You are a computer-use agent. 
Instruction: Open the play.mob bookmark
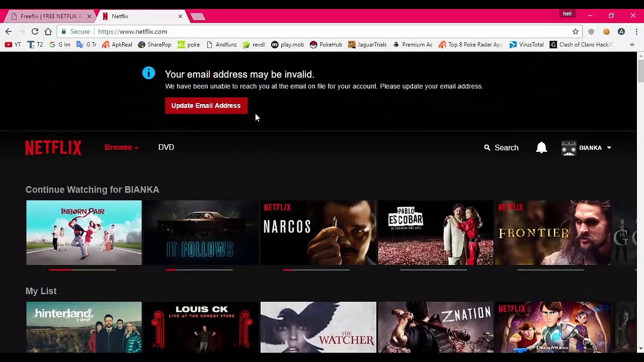[x=287, y=45]
